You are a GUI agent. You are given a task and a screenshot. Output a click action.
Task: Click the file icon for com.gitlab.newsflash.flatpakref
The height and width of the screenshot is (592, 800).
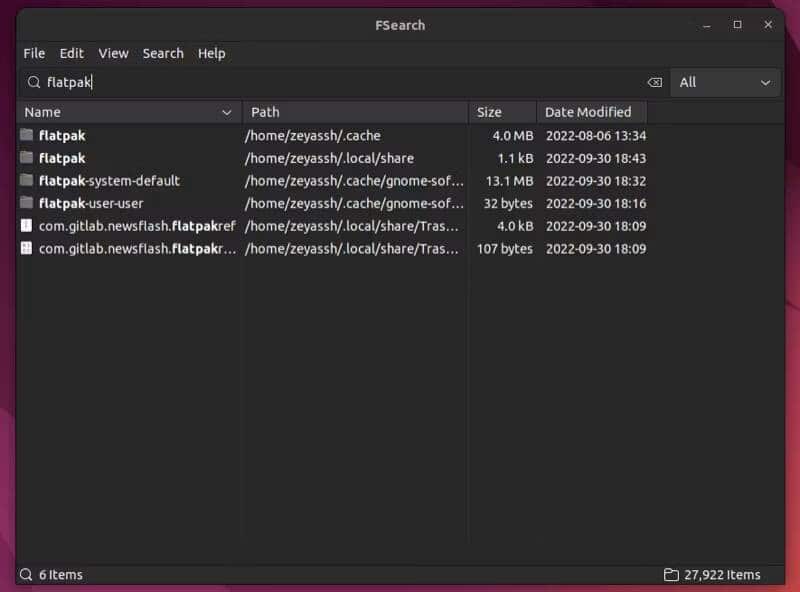[27, 226]
